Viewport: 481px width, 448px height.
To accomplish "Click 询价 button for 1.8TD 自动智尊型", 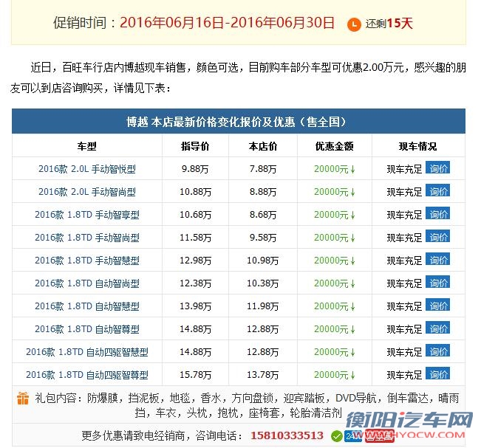I will (437, 328).
